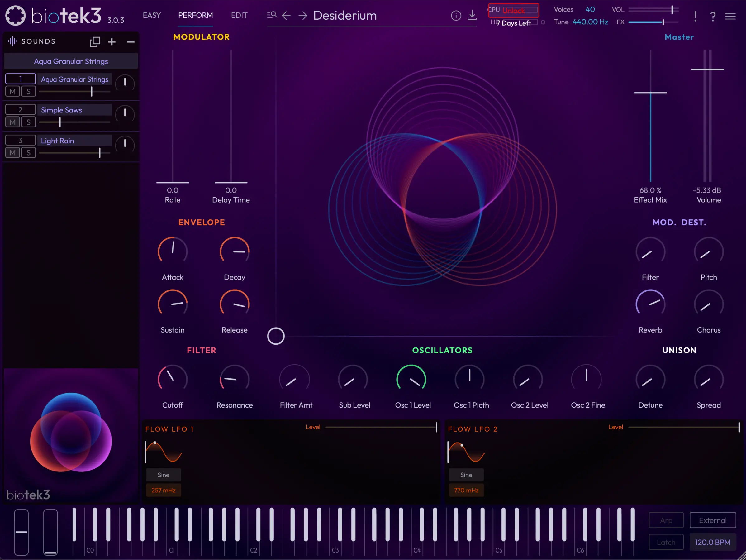The height and width of the screenshot is (560, 746).
Task: Open the Flow LFO 2 Sine waveform selector
Action: click(466, 475)
